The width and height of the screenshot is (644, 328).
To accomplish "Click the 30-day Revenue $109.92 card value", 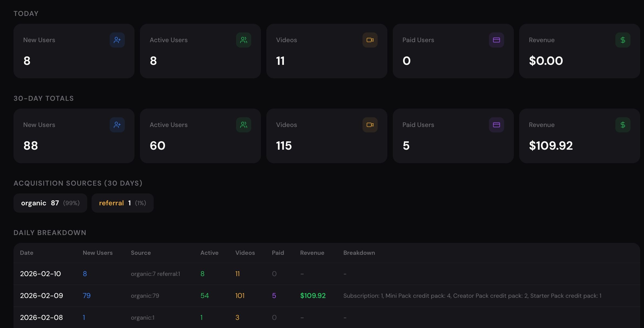I will click(x=551, y=146).
